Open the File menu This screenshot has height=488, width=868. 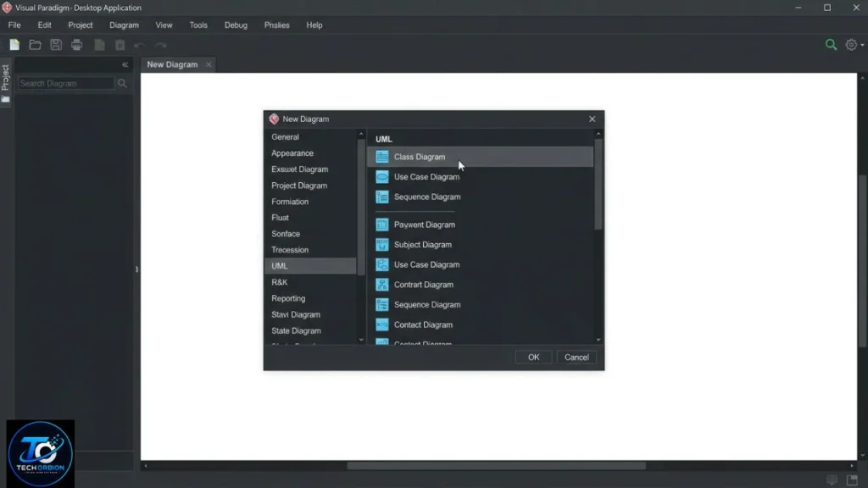click(x=14, y=25)
